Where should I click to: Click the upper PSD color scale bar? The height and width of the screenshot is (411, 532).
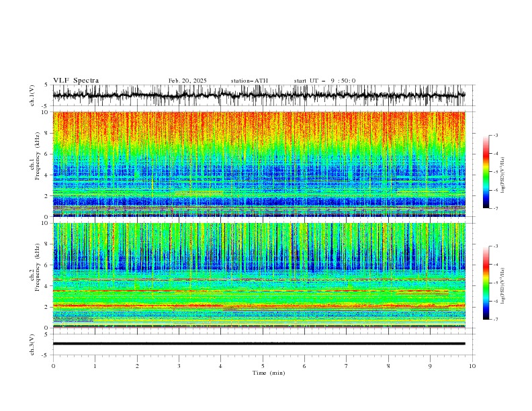(x=486, y=172)
